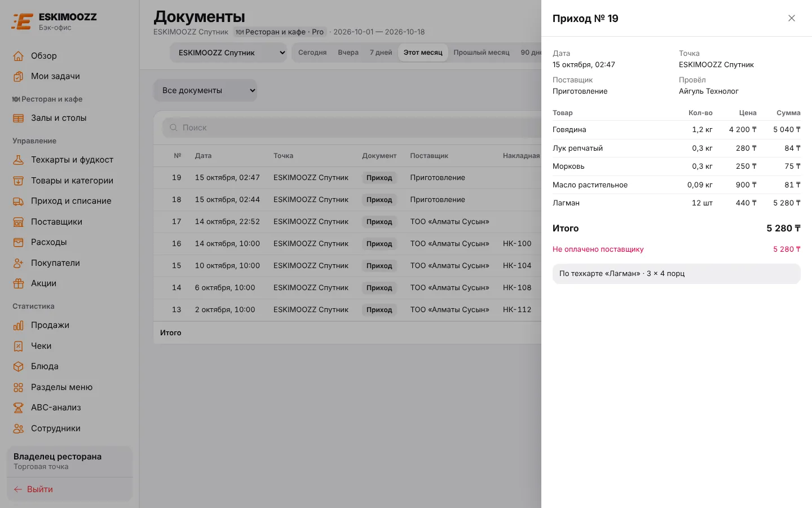Screen dimensions: 812x508
Task: Click the Расходы wallet icon
Action: 19,242
